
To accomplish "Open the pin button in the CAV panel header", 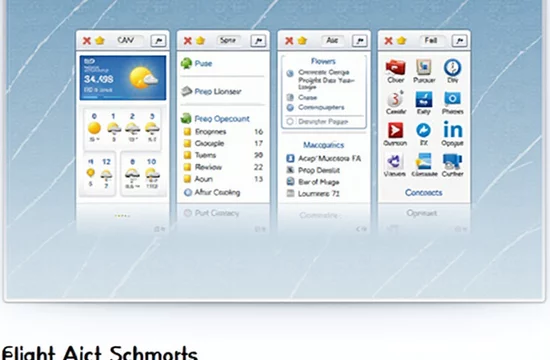I will click(x=158, y=41).
